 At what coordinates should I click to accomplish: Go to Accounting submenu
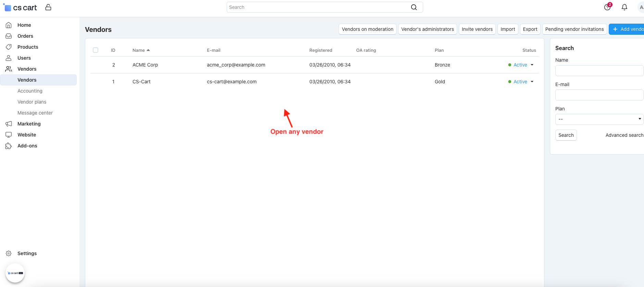[30, 91]
